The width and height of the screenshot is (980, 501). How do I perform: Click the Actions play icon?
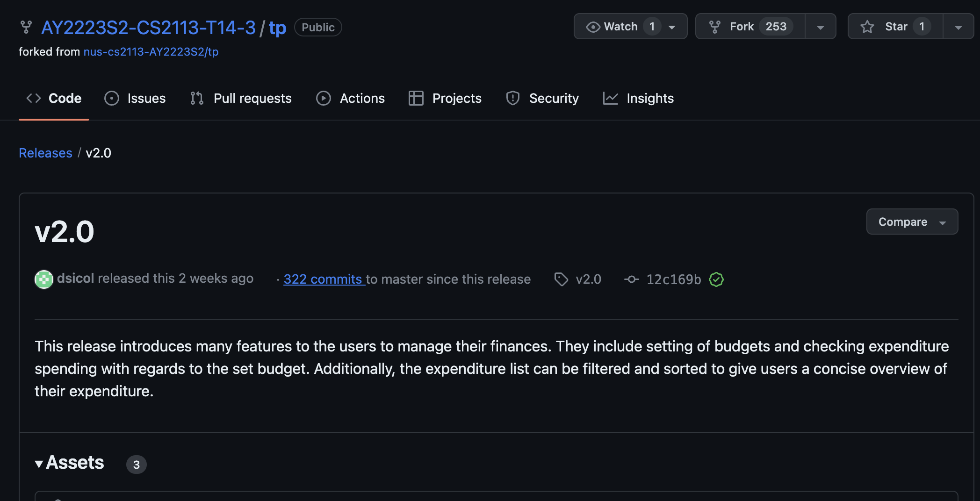(324, 98)
